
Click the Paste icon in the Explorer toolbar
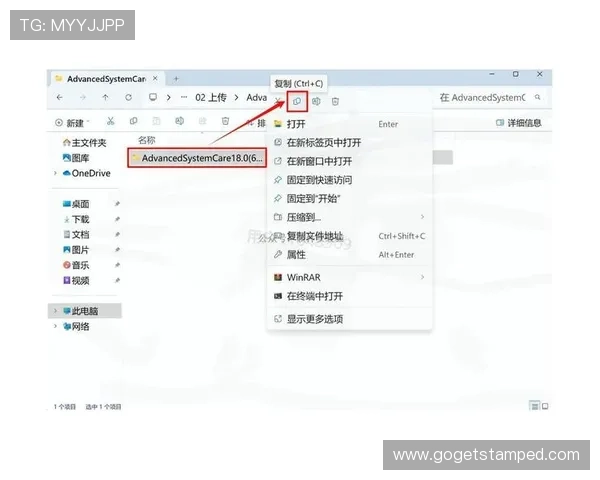156,121
